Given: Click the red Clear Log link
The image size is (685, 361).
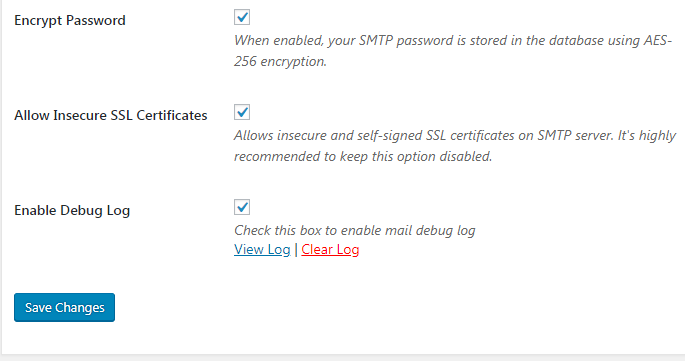Looking at the screenshot, I should tap(330, 250).
